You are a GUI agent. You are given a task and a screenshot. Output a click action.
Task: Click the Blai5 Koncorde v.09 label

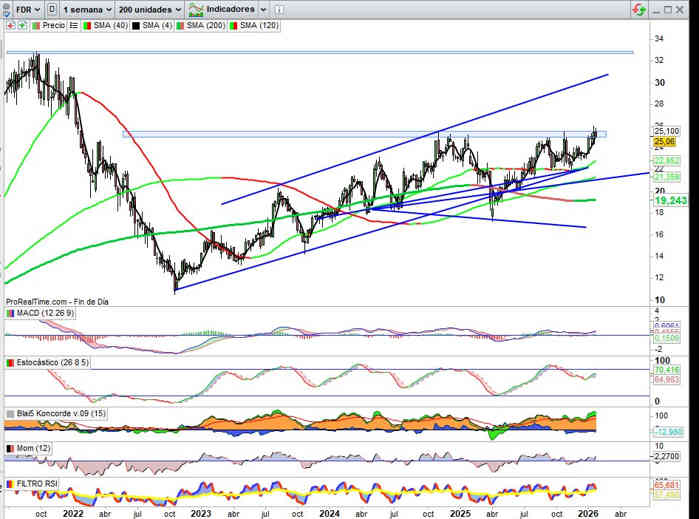tap(56, 412)
